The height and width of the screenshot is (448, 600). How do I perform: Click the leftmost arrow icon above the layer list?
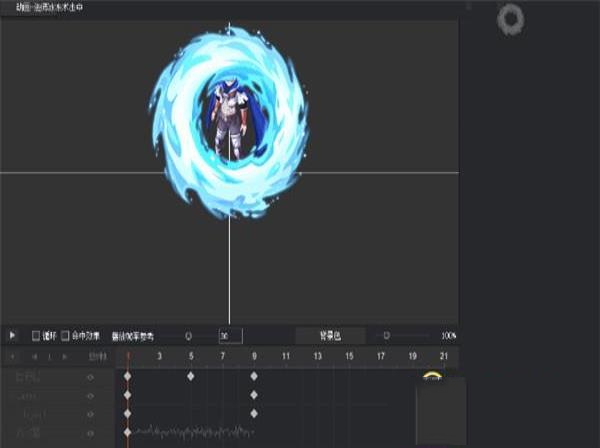coord(12,356)
